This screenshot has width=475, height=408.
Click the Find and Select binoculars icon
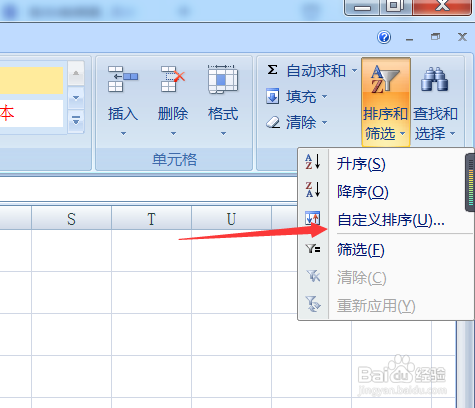point(434,79)
